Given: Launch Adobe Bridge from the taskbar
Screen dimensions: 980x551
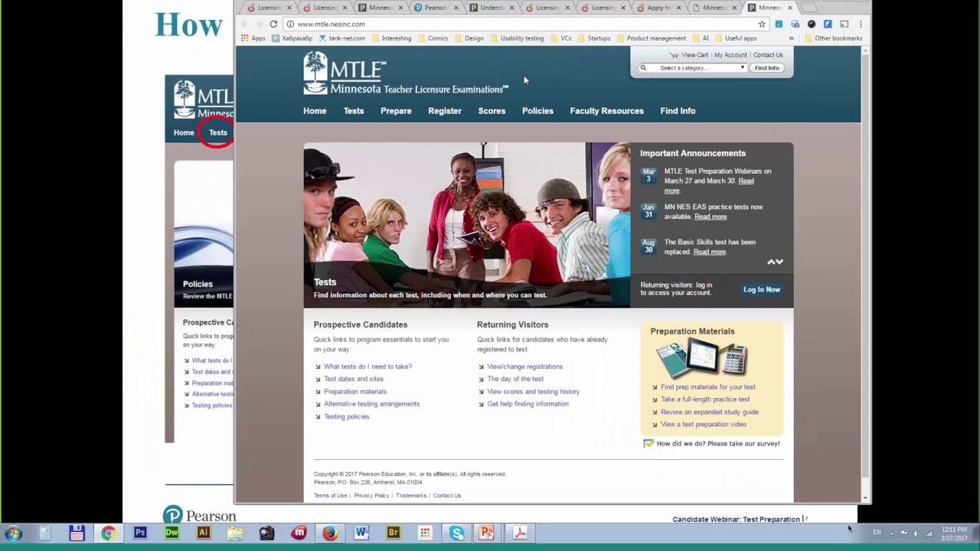Looking at the screenshot, I should tap(394, 533).
